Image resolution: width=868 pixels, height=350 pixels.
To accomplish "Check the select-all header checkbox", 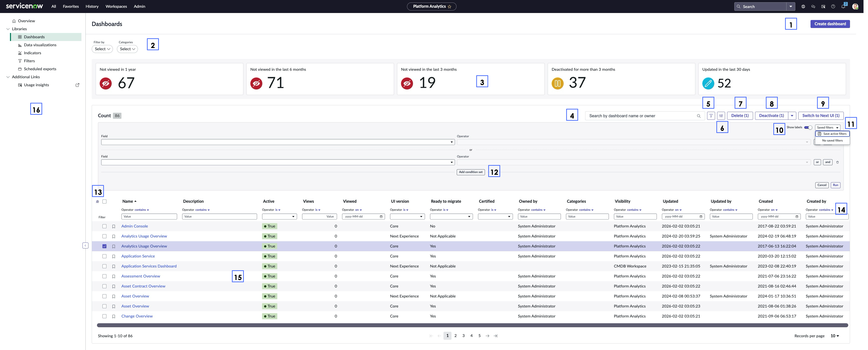I will point(104,202).
